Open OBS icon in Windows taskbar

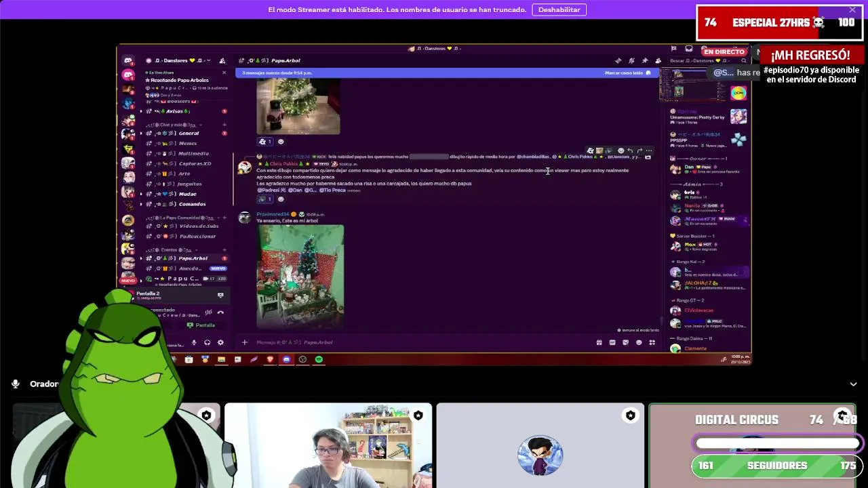click(x=302, y=359)
